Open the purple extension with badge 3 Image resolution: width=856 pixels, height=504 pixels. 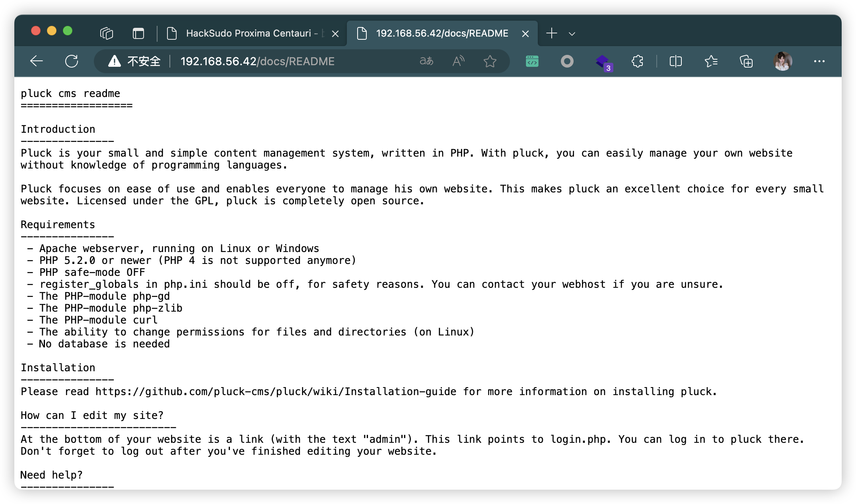pyautogui.click(x=604, y=63)
